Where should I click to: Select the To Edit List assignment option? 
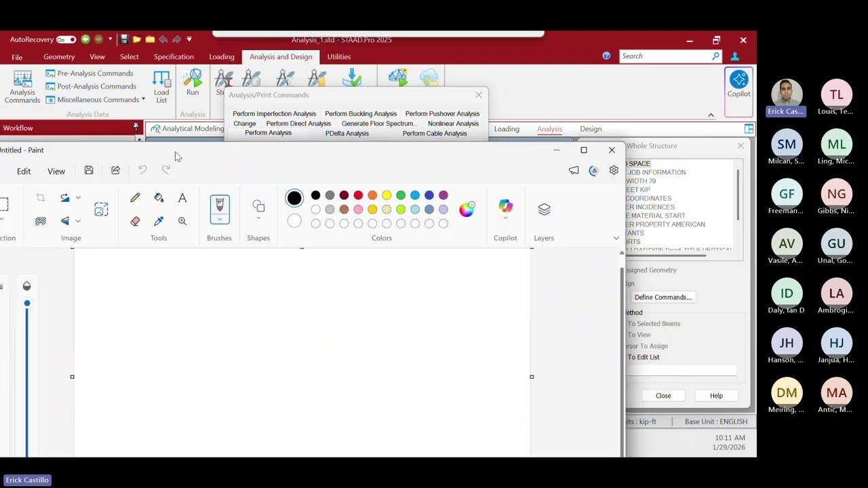643,357
